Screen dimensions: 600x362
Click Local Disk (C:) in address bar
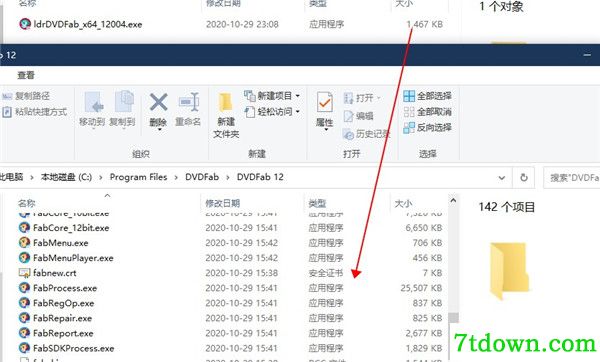pyautogui.click(x=66, y=177)
